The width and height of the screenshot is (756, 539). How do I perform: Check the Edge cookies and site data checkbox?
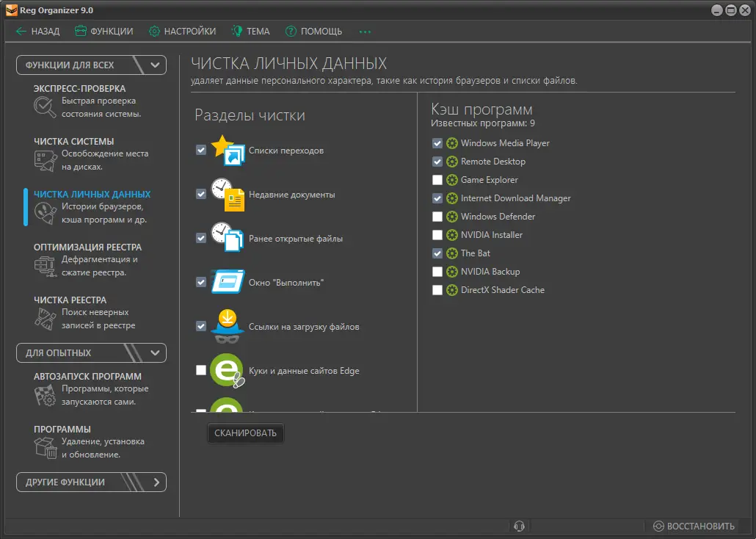pos(201,371)
